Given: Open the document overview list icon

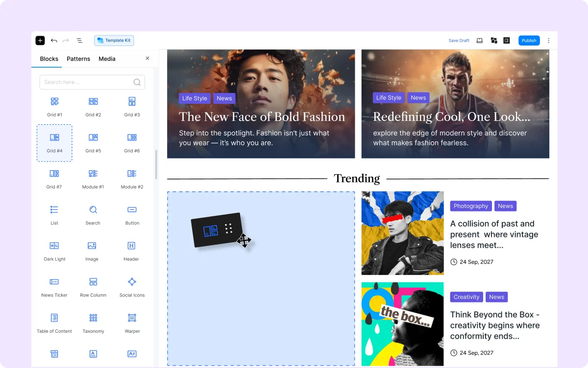Looking at the screenshot, I should point(79,41).
